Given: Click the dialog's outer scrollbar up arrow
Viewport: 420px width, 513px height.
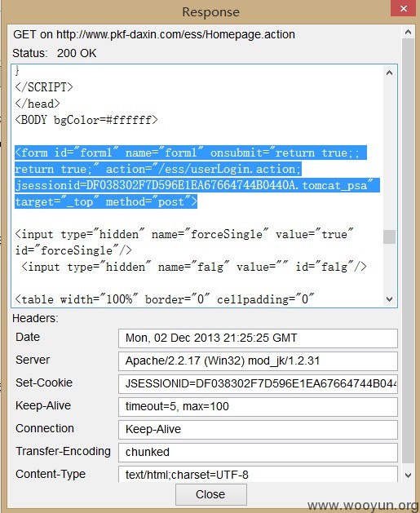Looking at the screenshot, I should click(408, 33).
